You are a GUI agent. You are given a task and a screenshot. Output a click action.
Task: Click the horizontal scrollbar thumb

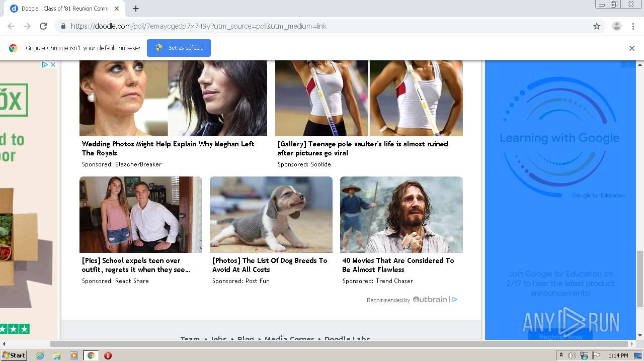(340, 344)
